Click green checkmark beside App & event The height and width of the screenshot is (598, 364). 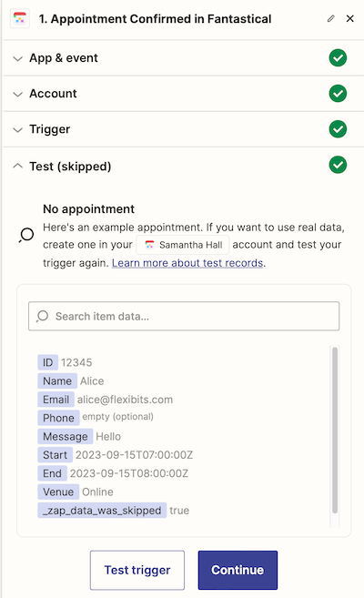[x=338, y=58]
